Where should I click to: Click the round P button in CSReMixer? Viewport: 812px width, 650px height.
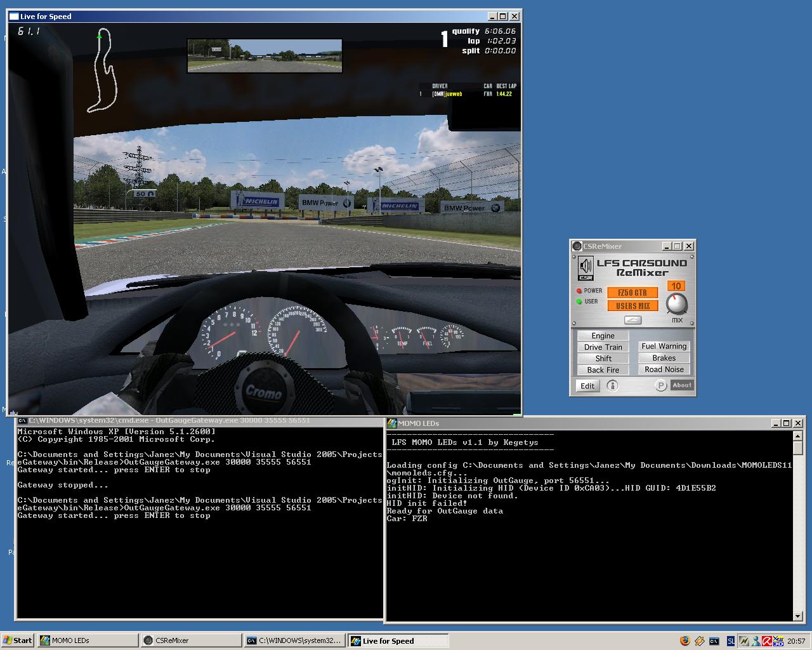tap(660, 385)
